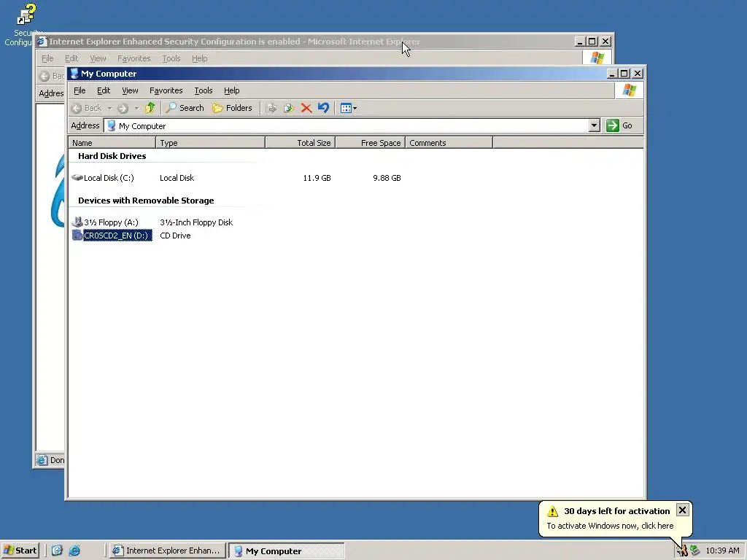
Task: Launch Internet Explorer from quick launch
Action: 75,551
